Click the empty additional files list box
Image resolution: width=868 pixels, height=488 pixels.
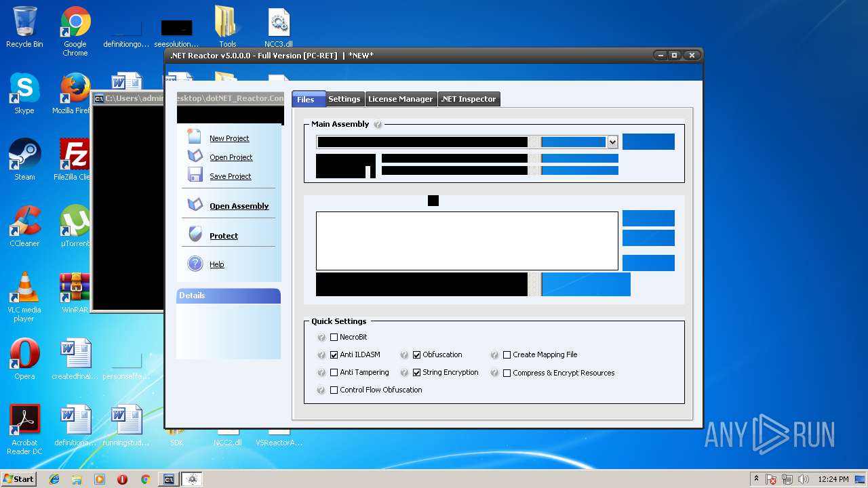[x=467, y=241]
